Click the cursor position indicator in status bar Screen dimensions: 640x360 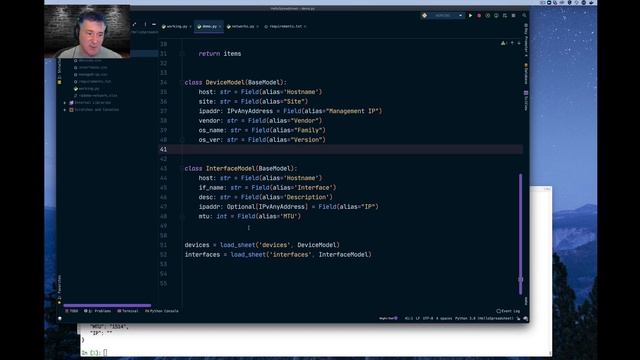(409, 318)
